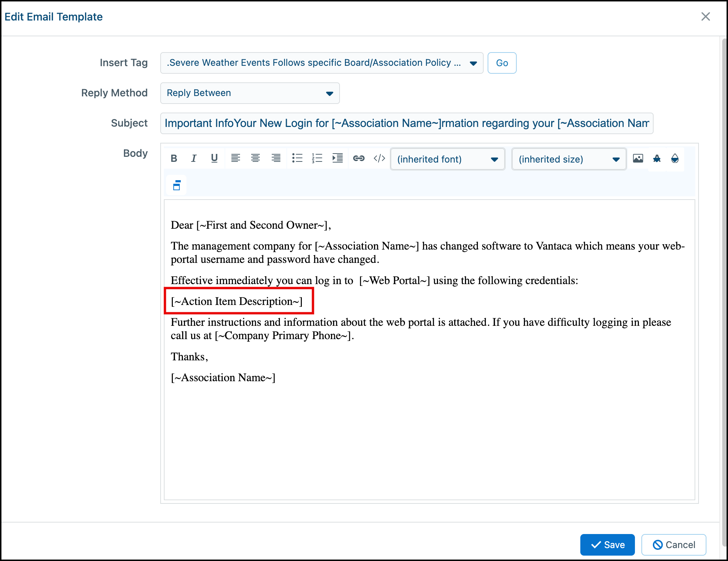Image resolution: width=728 pixels, height=561 pixels.
Task: Click the Go button
Action: tap(502, 63)
